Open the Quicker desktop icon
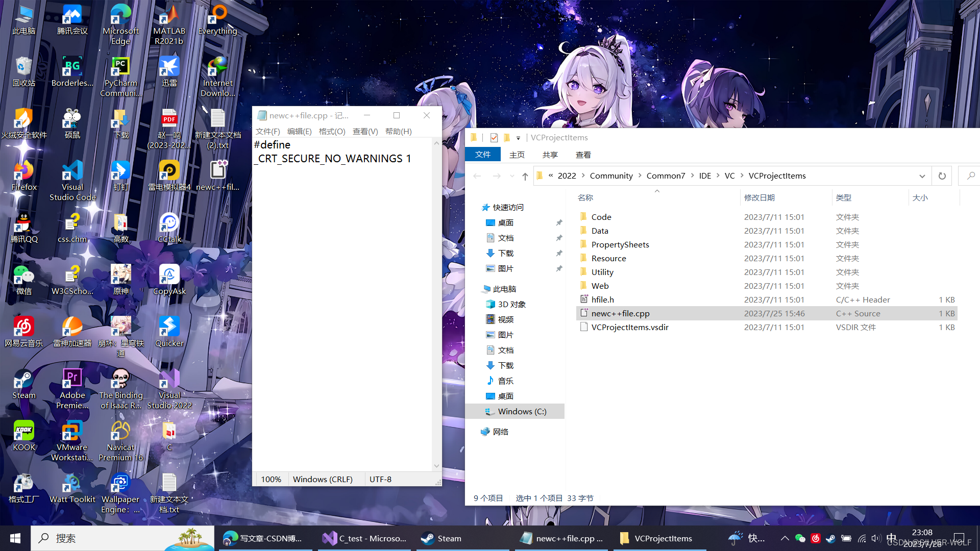The image size is (980, 551). tap(169, 332)
